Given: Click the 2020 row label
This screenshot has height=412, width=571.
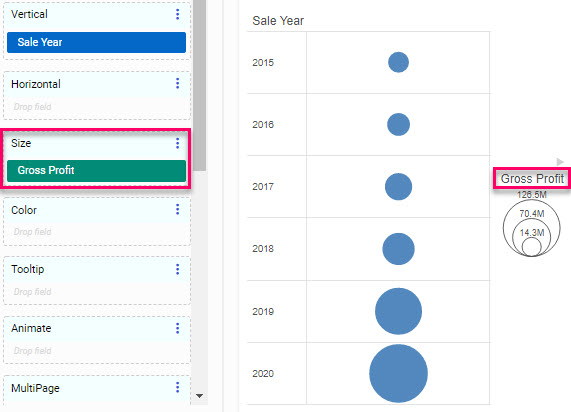Looking at the screenshot, I should (263, 373).
